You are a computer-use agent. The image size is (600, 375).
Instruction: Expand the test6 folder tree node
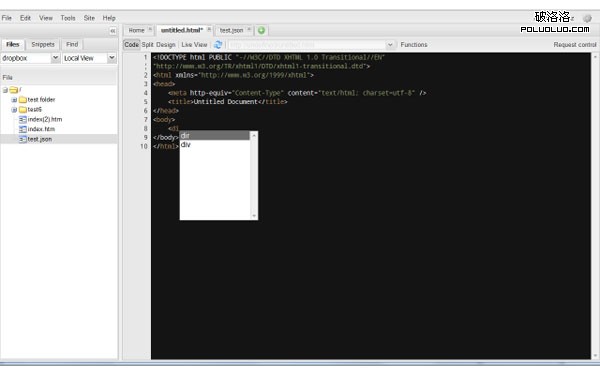[x=14, y=110]
